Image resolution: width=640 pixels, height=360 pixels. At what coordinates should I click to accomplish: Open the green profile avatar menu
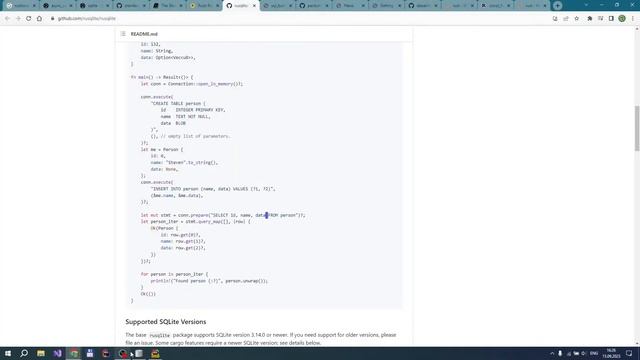click(622, 18)
